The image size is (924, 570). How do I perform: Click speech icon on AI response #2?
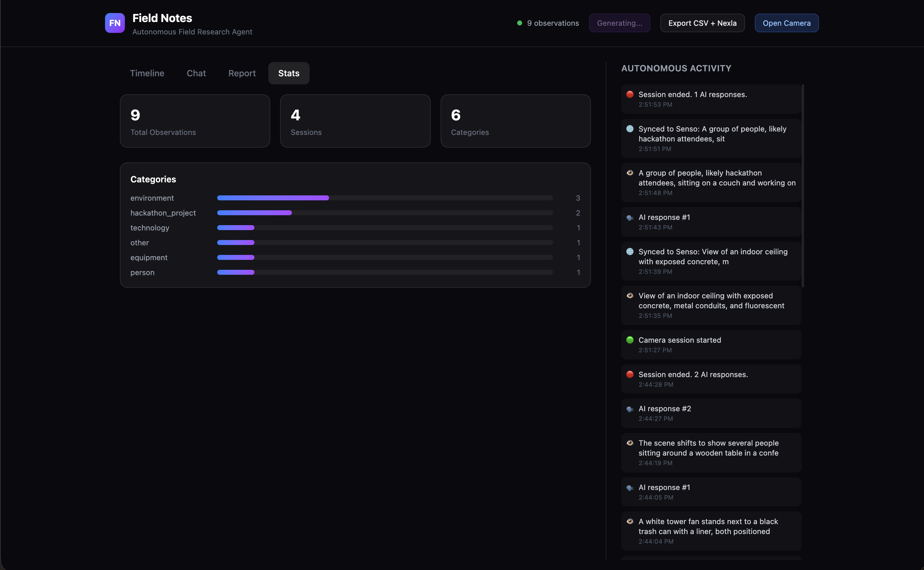tap(629, 409)
